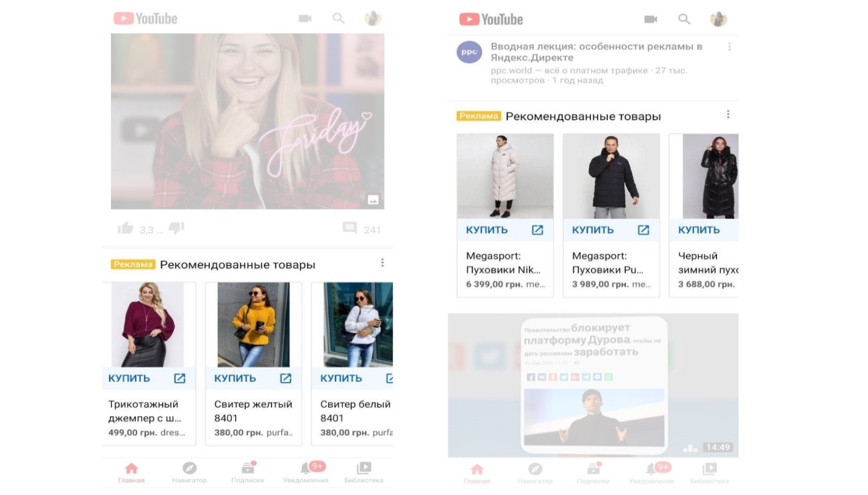Open three-dot menu beside right Рекомендованные товары

pos(728,115)
